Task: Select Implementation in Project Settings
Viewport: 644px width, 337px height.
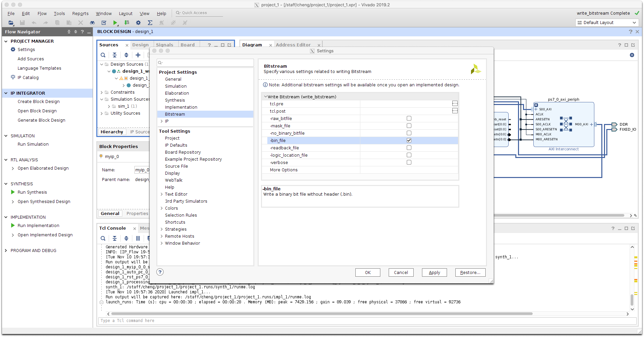Action: click(x=181, y=107)
